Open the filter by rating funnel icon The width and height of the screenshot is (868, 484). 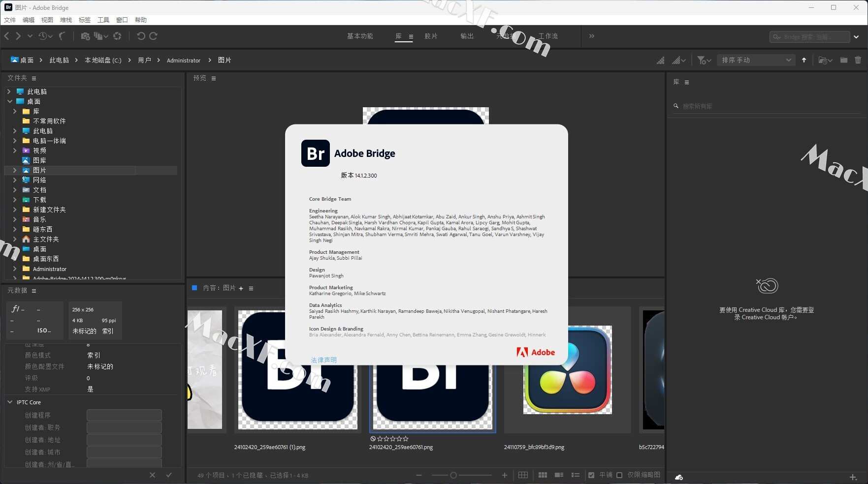pyautogui.click(x=704, y=60)
